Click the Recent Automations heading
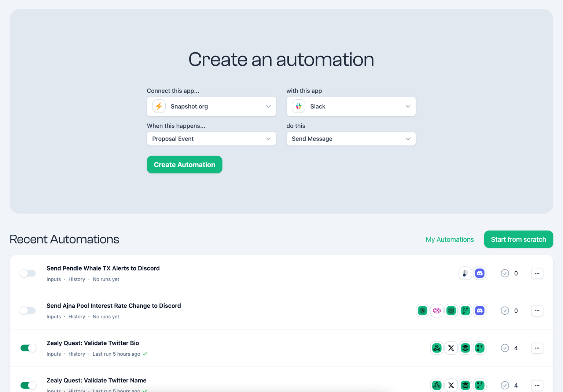Viewport: 563px width, 392px height. [65, 239]
